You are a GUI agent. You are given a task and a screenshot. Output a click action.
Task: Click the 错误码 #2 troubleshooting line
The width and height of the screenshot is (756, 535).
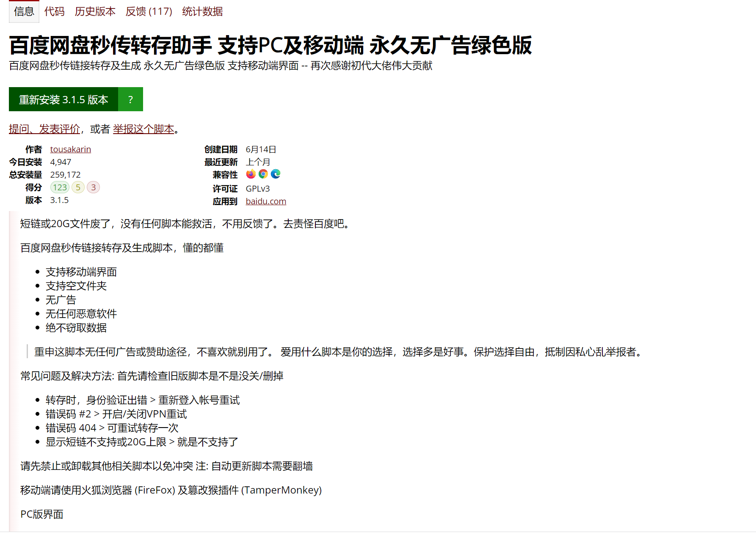[x=116, y=414]
